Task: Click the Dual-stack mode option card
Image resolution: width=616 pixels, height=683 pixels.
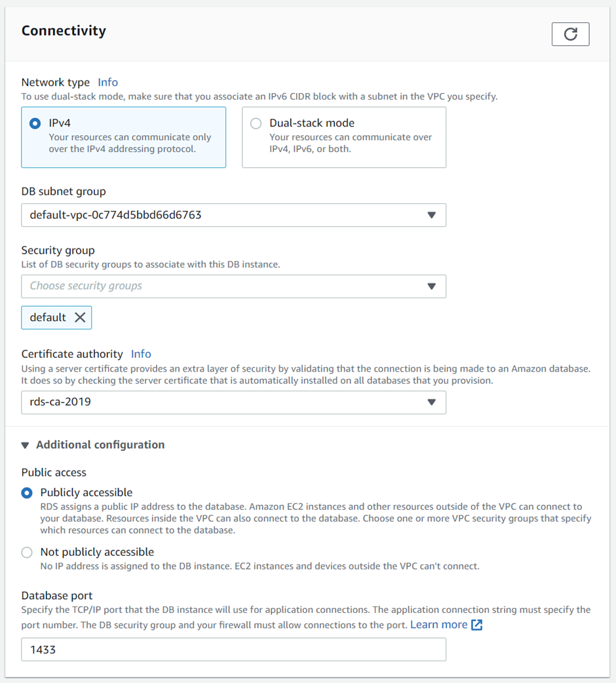Action: coord(344,137)
